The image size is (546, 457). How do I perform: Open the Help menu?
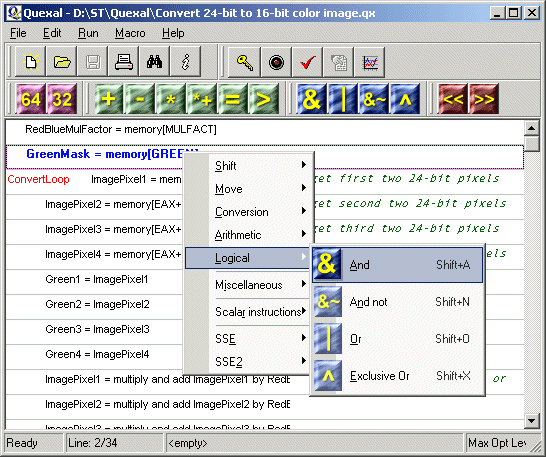pyautogui.click(x=173, y=33)
